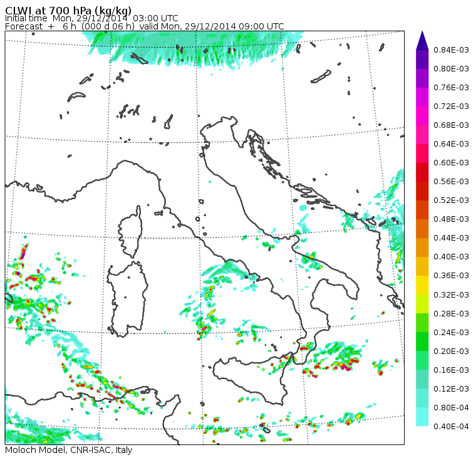Viewport: 476px width, 458px height.
Task: Click the 0.16E-03 legend label
Action: (x=451, y=370)
